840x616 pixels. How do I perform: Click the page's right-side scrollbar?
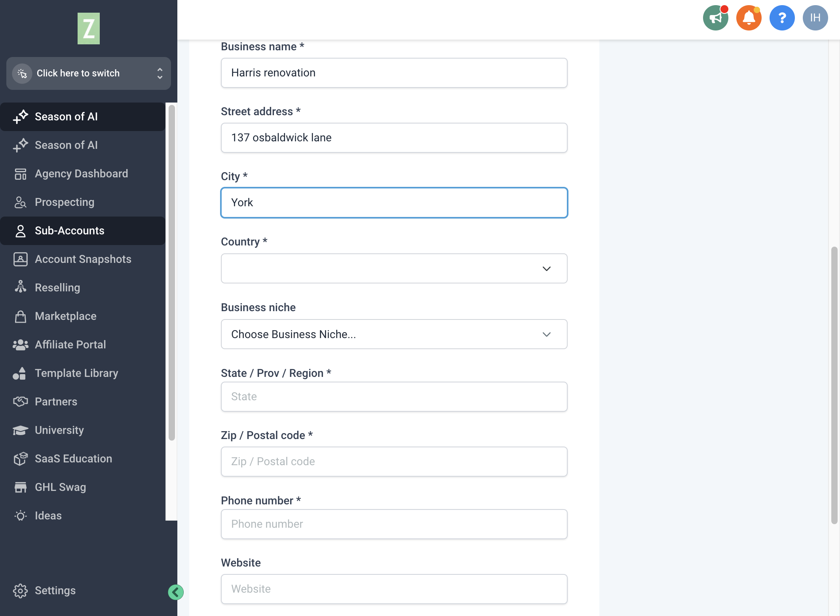coord(834,386)
